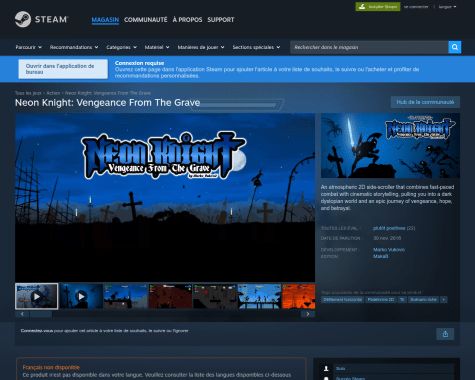Click the game description text 'An atmospheric 2D side-scroller'
This screenshot has width=475, height=380.
pos(387,198)
